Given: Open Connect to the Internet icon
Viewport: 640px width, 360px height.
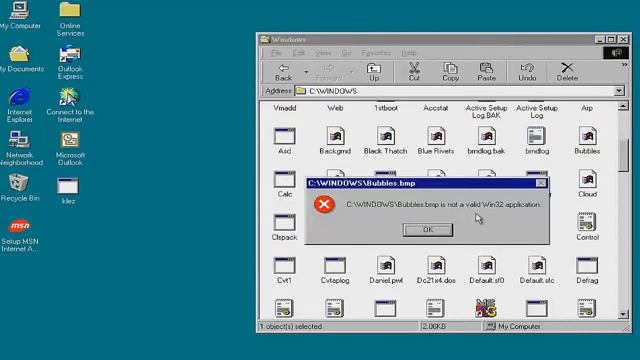Looking at the screenshot, I should [x=70, y=105].
